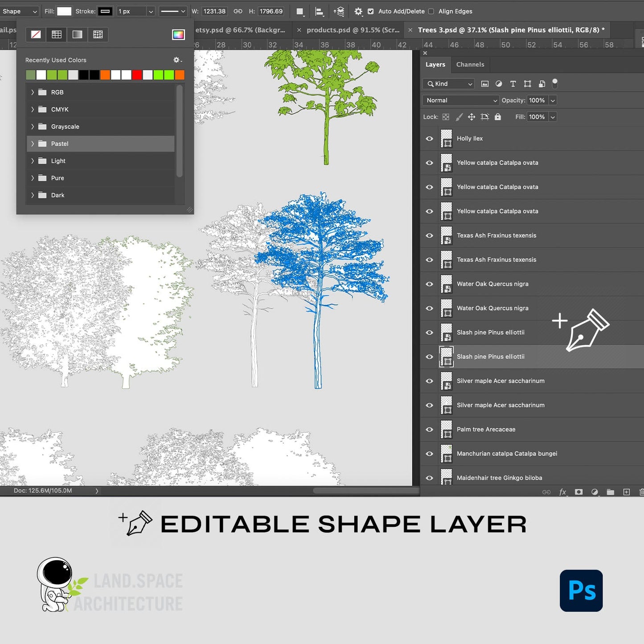Screen dimensions: 644x644
Task: Switch to the products.psd document tab
Action: [353, 30]
